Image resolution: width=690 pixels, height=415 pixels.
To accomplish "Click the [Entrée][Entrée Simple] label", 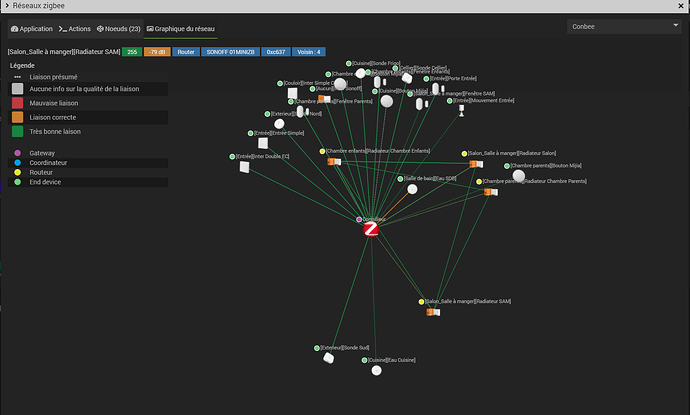I will coord(279,133).
